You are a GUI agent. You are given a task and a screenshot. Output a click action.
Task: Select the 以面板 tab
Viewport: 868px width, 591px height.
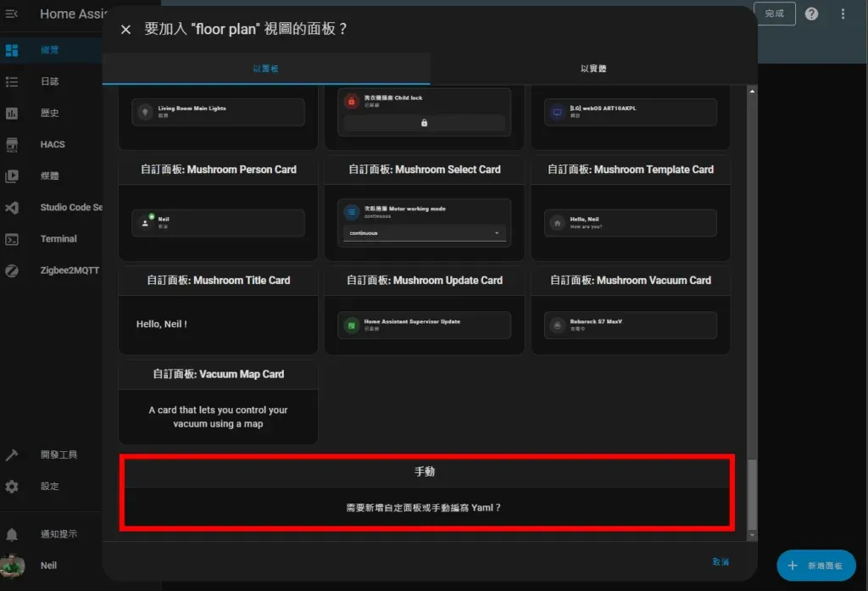265,69
